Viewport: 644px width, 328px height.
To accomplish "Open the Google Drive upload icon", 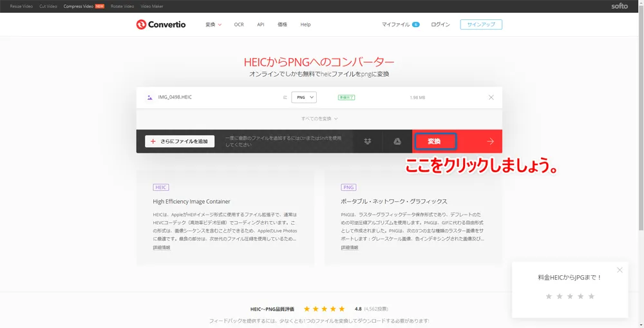I will click(397, 141).
